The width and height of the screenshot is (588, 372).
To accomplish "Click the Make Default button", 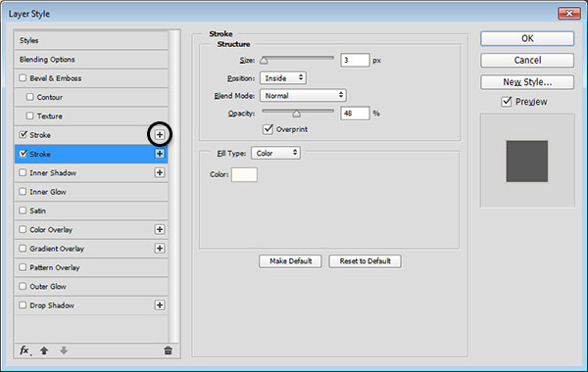I will click(x=290, y=261).
